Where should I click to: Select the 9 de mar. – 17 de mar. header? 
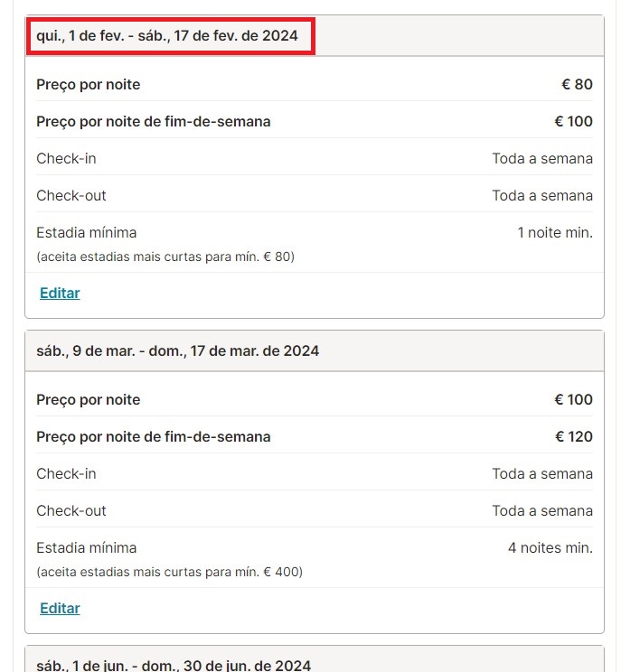point(177,351)
